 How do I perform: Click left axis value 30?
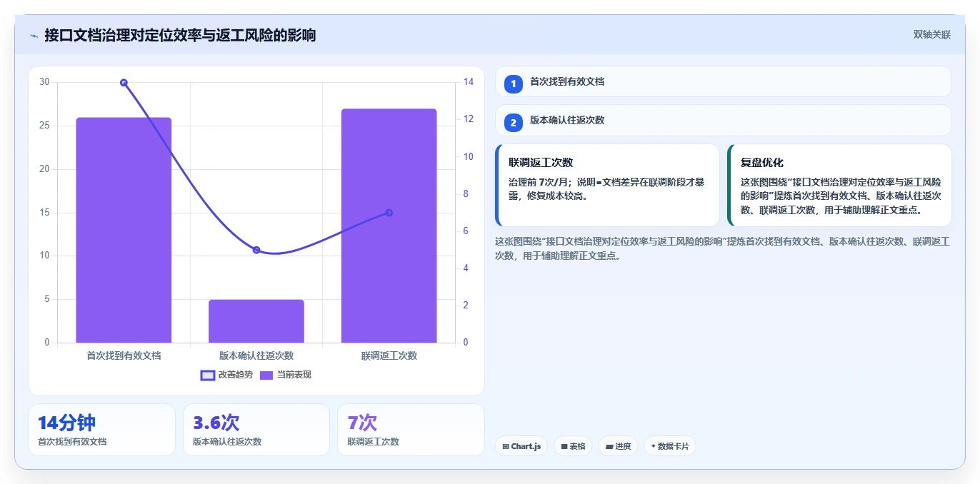tap(44, 82)
